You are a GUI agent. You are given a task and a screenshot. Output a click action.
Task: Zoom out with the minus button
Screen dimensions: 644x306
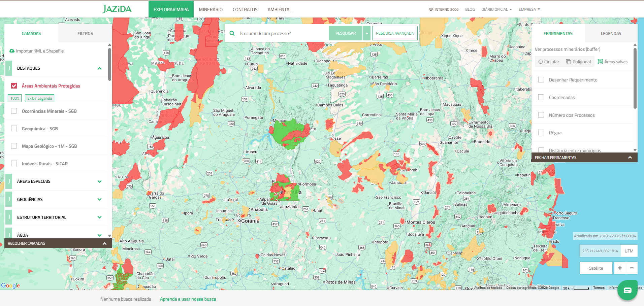(x=632, y=268)
